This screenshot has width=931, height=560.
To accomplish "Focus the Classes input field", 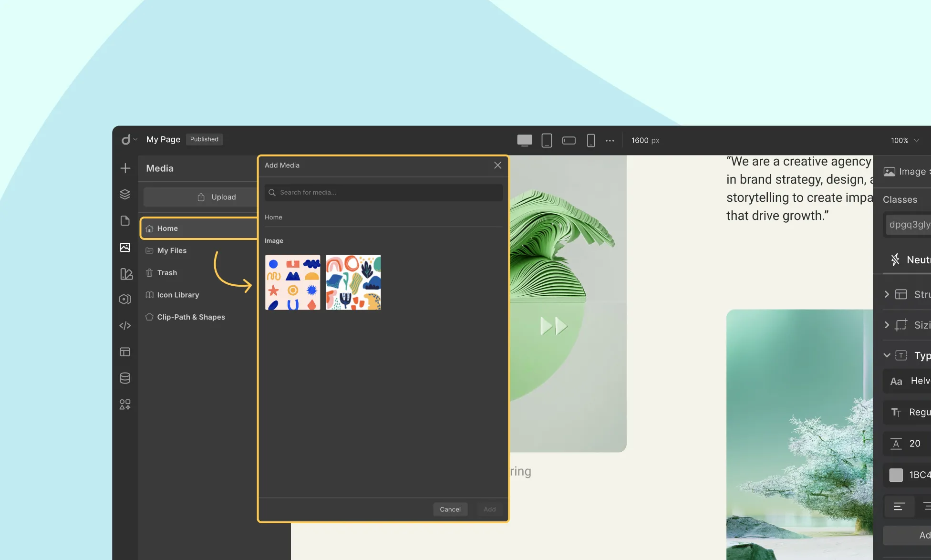I will (x=909, y=225).
